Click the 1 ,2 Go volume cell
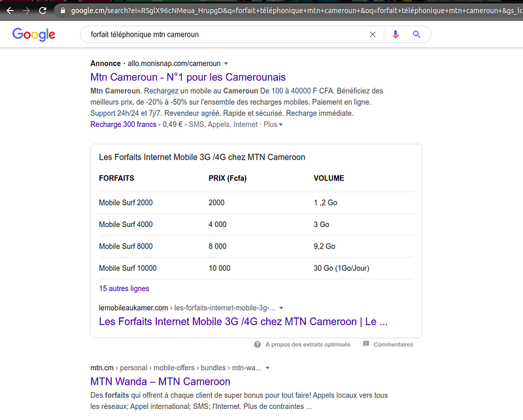 pos(325,203)
